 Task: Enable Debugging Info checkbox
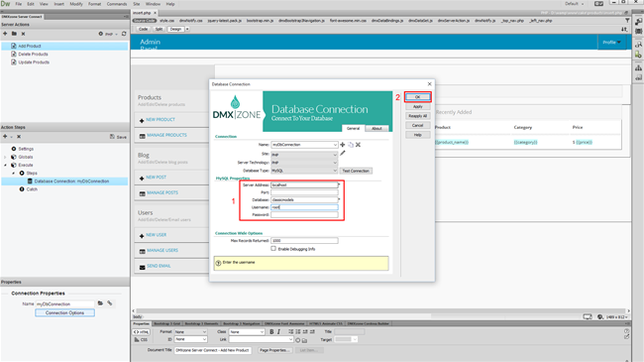tap(273, 249)
